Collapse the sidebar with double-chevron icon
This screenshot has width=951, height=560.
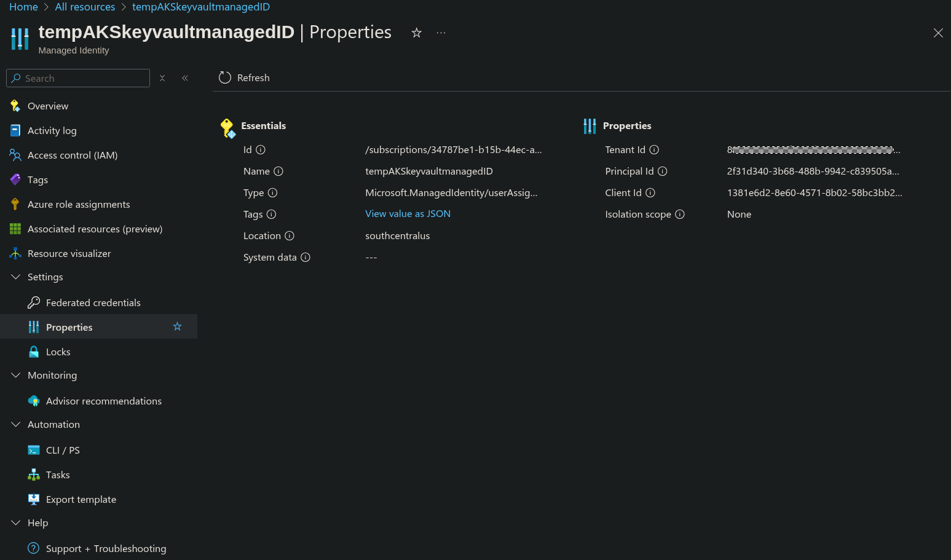coord(185,78)
